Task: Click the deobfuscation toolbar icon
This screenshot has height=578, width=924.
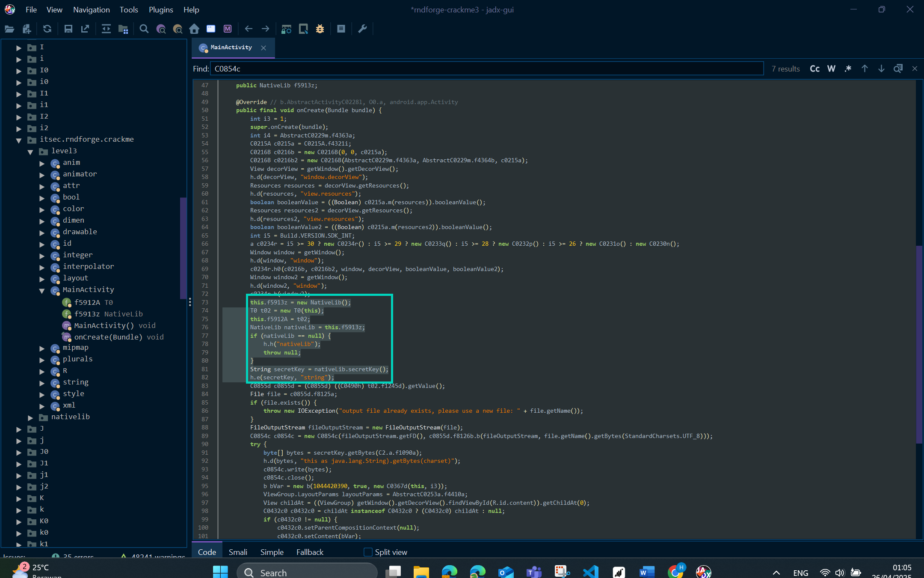Action: (x=286, y=29)
